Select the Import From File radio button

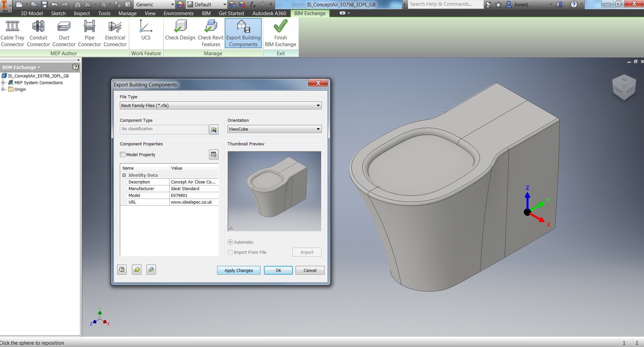click(230, 252)
